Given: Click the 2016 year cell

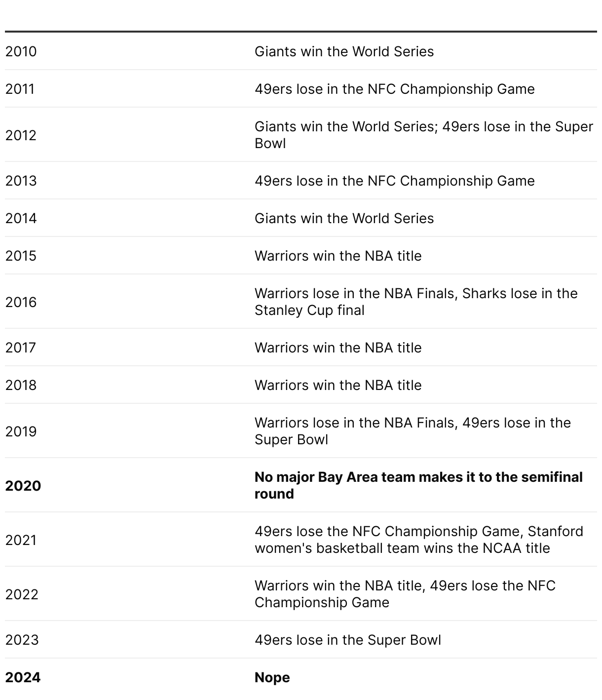Looking at the screenshot, I should (x=21, y=302).
